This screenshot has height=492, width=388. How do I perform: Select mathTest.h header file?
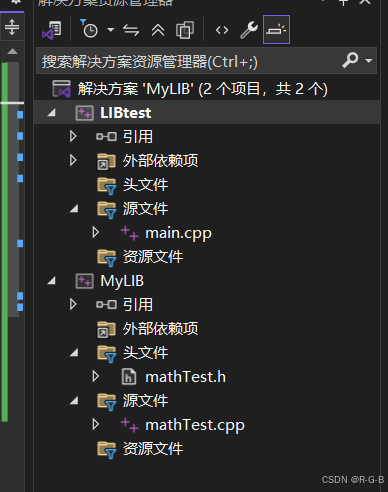[185, 377]
